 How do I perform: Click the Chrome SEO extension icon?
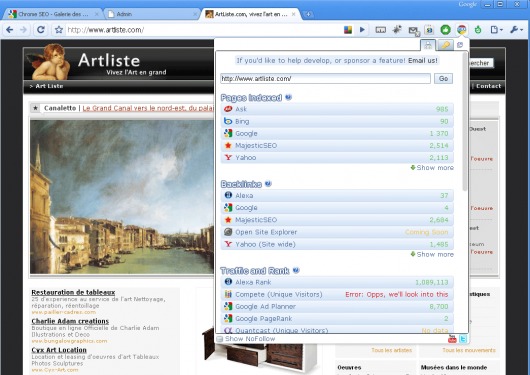pos(462,30)
